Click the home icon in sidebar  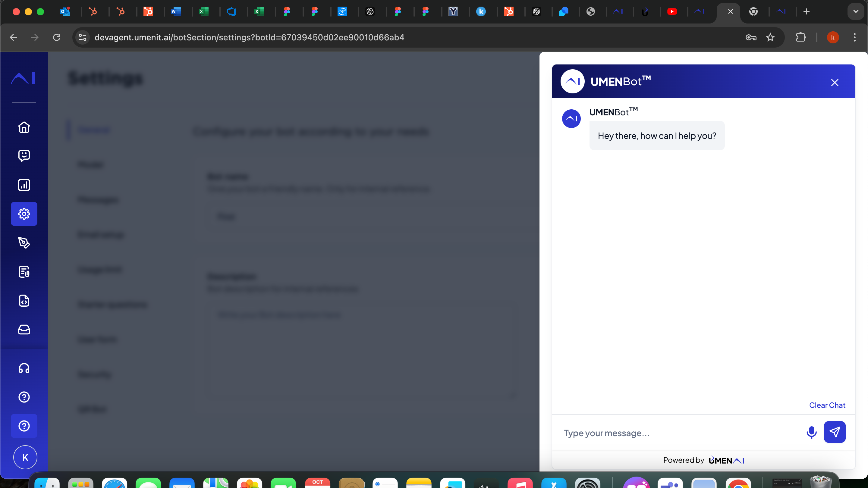(24, 127)
